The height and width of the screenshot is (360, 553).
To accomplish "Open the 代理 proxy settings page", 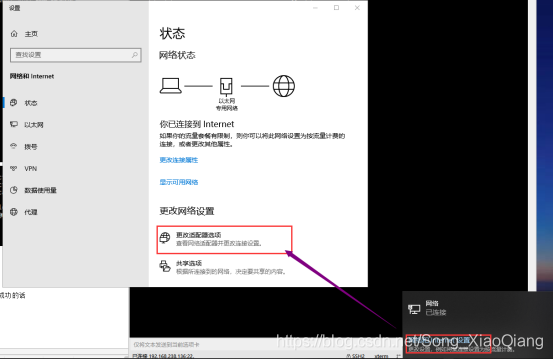I will pos(31,212).
